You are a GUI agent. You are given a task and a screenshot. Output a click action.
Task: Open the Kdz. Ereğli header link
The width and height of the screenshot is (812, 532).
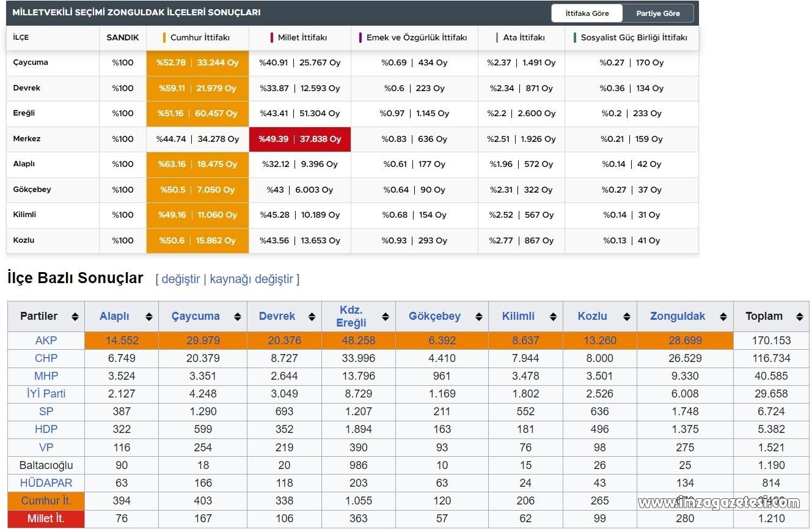pyautogui.click(x=351, y=316)
